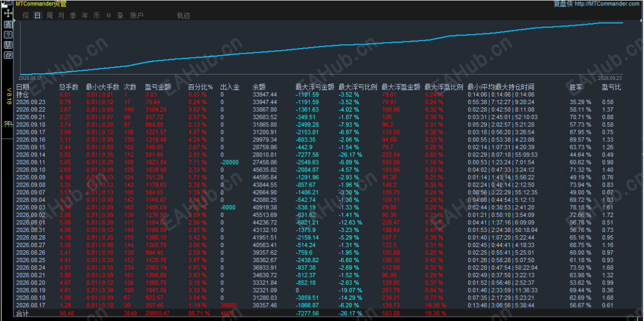Click the -6000 withdrawal value
The image size is (644, 321).
point(228,208)
